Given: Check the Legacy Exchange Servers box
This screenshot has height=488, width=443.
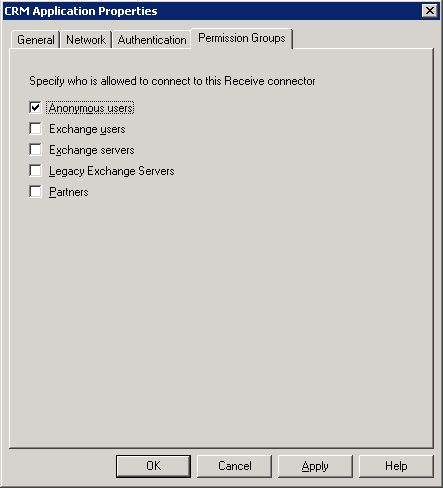Looking at the screenshot, I should [35, 171].
